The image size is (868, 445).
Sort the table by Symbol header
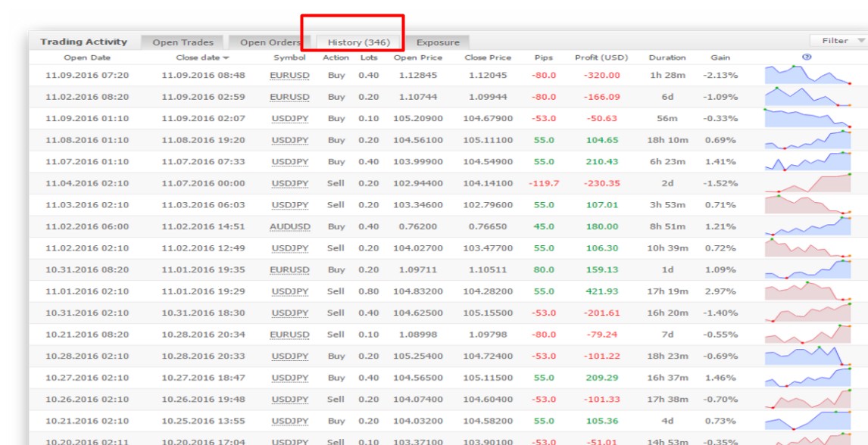point(289,58)
